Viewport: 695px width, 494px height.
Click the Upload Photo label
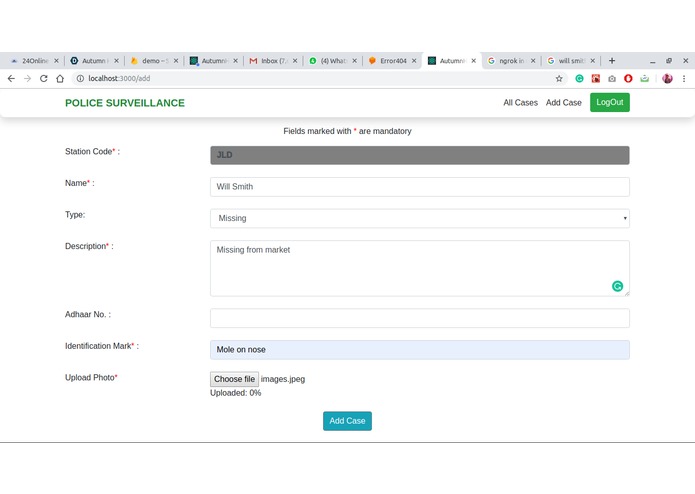click(91, 377)
